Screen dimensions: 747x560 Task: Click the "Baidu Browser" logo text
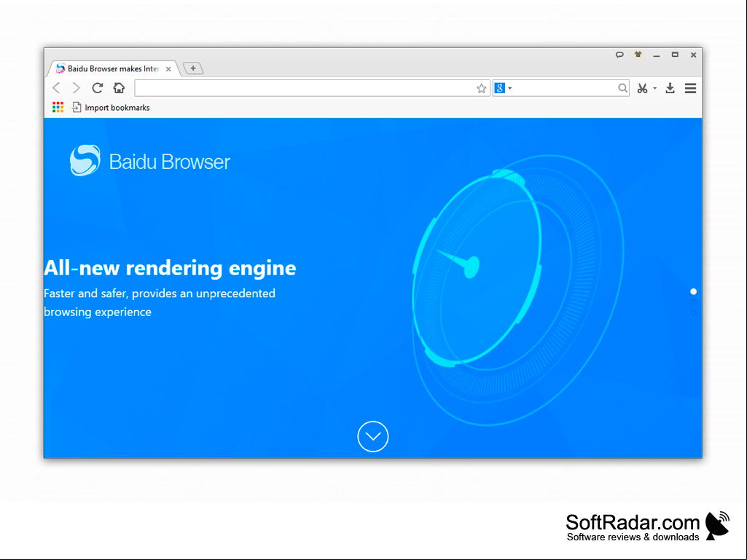170,162
